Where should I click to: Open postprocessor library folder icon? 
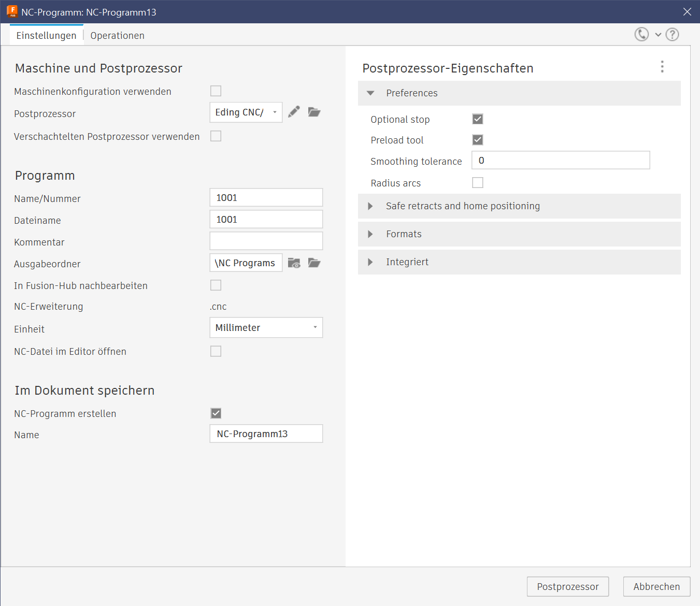point(314,112)
